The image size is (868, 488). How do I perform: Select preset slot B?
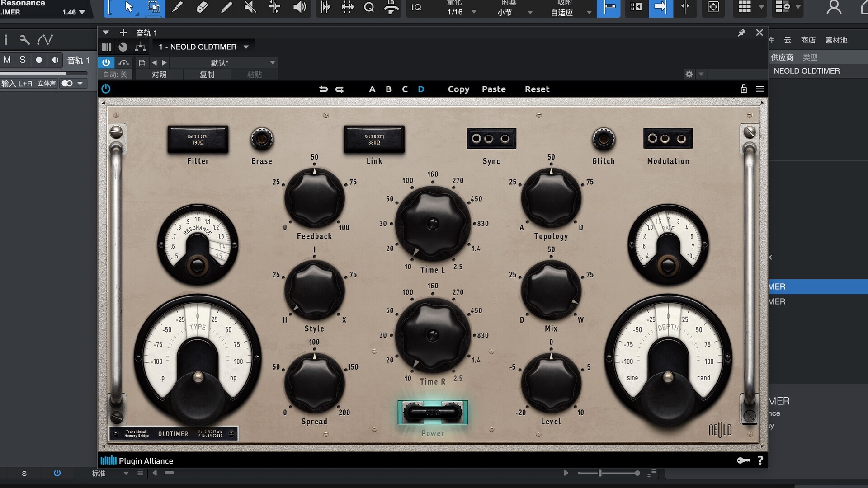[388, 89]
